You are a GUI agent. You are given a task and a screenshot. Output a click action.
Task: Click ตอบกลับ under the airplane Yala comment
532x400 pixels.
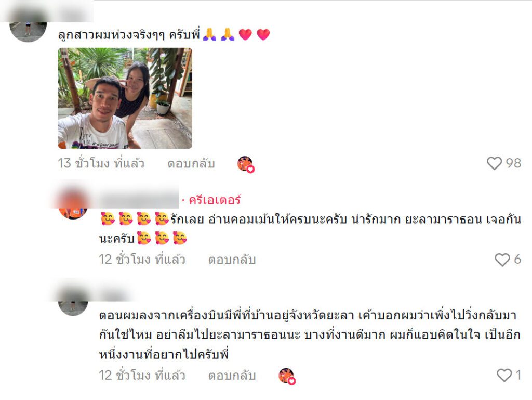point(232,376)
